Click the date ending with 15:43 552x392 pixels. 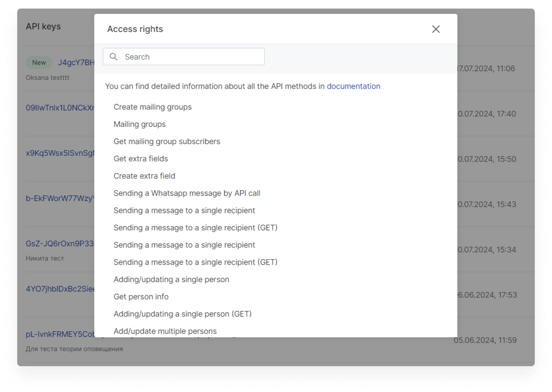tap(486, 204)
